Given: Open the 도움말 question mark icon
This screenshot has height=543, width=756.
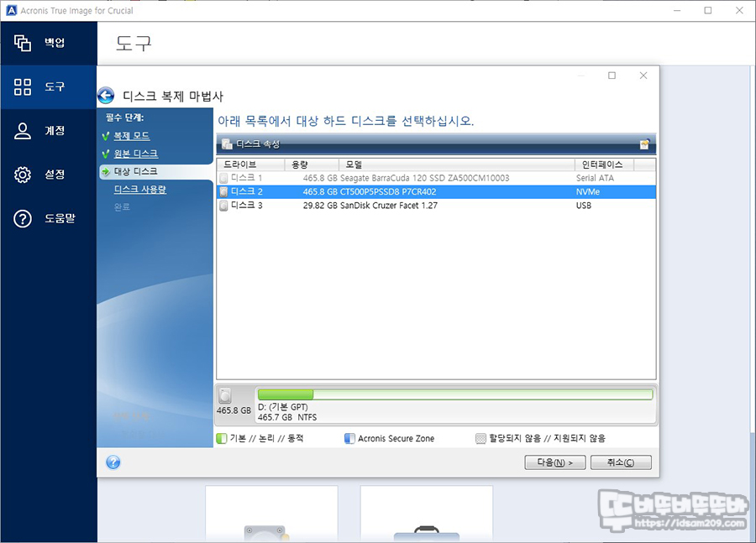Looking at the screenshot, I should 22,219.
